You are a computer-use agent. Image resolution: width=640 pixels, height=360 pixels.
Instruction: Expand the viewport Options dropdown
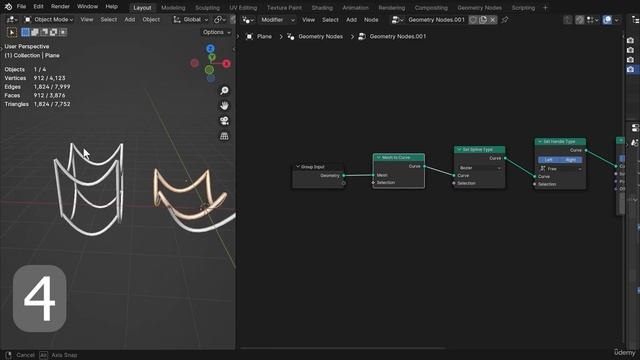pyautogui.click(x=216, y=32)
